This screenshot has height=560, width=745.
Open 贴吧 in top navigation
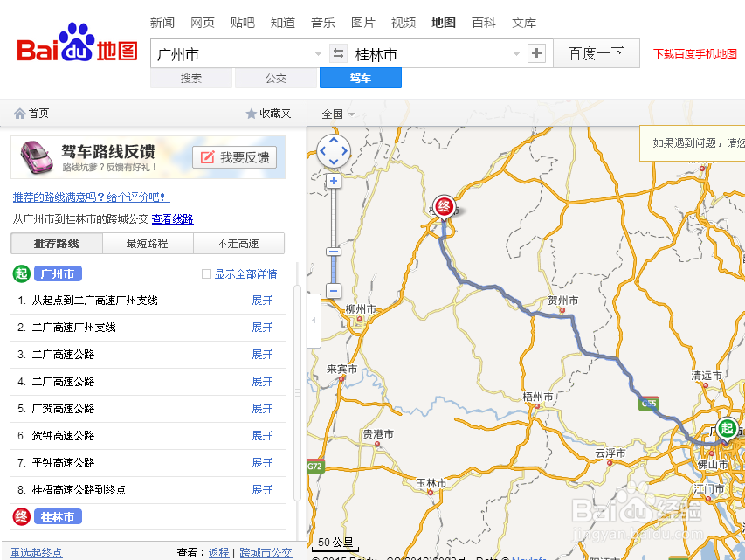[242, 23]
